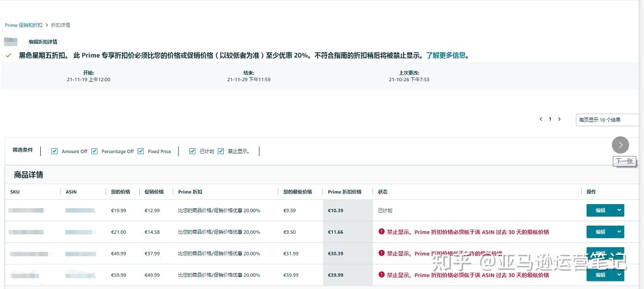Click the 编辑折扣详情 heading
This screenshot has height=289, width=644.
(x=43, y=42)
